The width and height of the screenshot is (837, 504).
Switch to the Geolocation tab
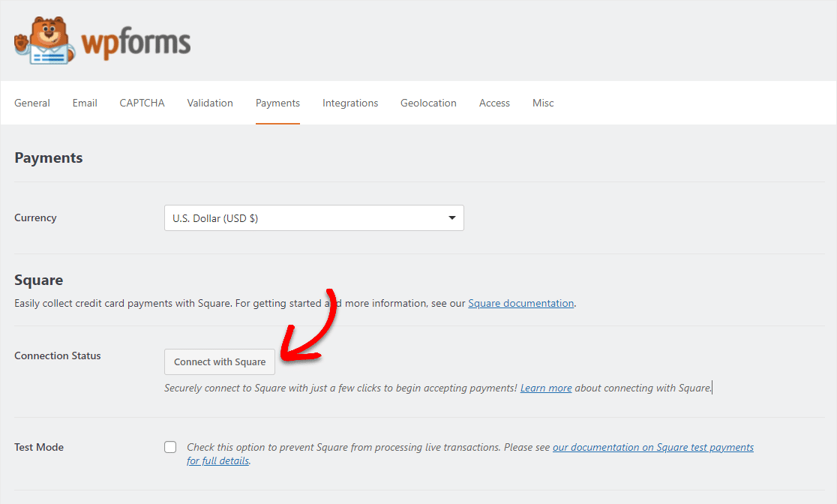[429, 103]
